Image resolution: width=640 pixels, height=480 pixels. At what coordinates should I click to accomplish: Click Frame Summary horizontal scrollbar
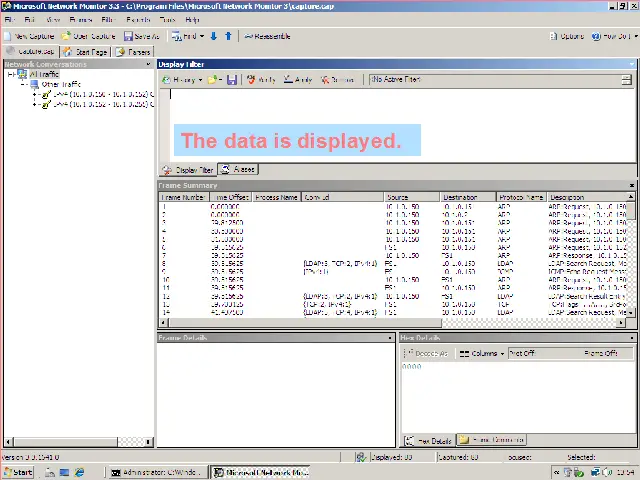305,323
